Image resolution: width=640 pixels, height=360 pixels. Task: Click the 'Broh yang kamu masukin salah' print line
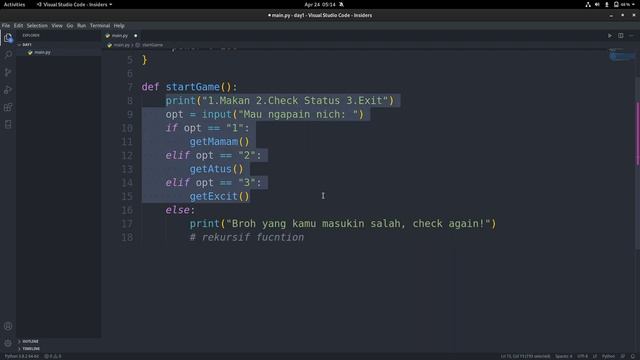[x=342, y=224]
